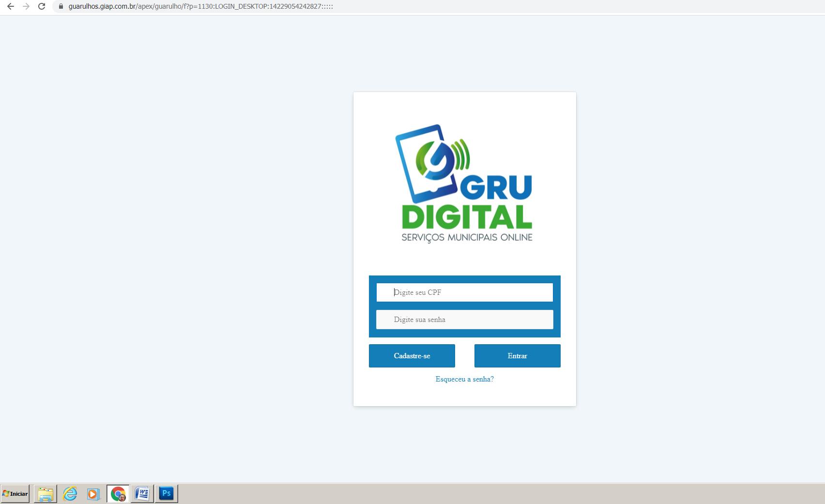Image resolution: width=825 pixels, height=504 pixels.
Task: Open Windows Explorer from the taskbar
Action: [46, 493]
